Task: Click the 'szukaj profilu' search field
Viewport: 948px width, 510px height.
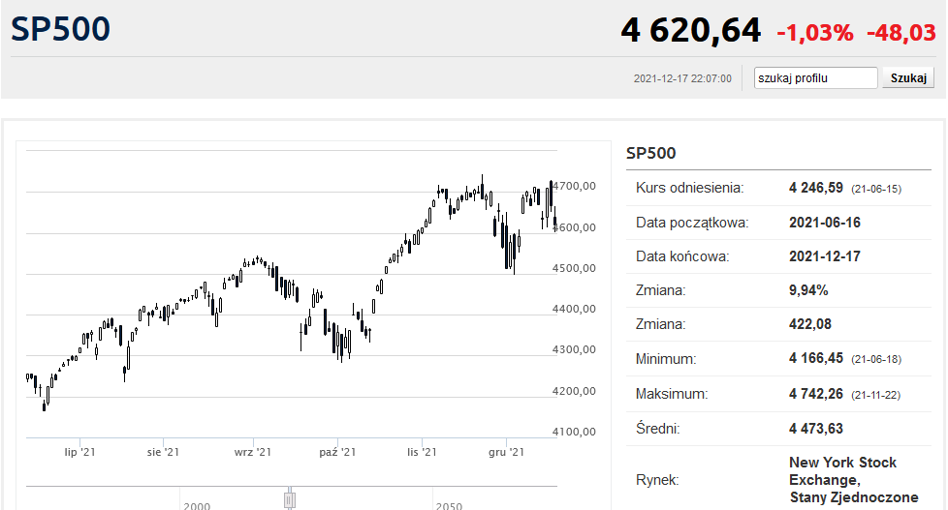Action: (815, 78)
